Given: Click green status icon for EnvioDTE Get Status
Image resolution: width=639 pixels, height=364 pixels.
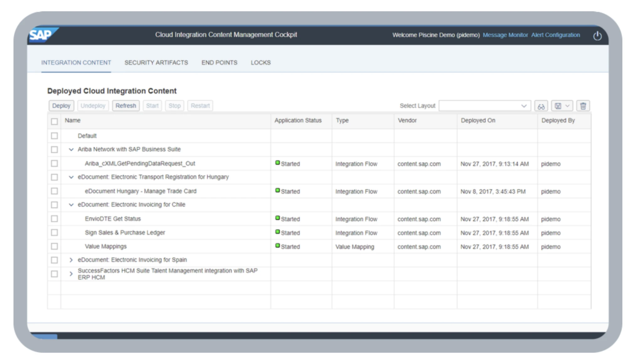Looking at the screenshot, I should click(277, 218).
